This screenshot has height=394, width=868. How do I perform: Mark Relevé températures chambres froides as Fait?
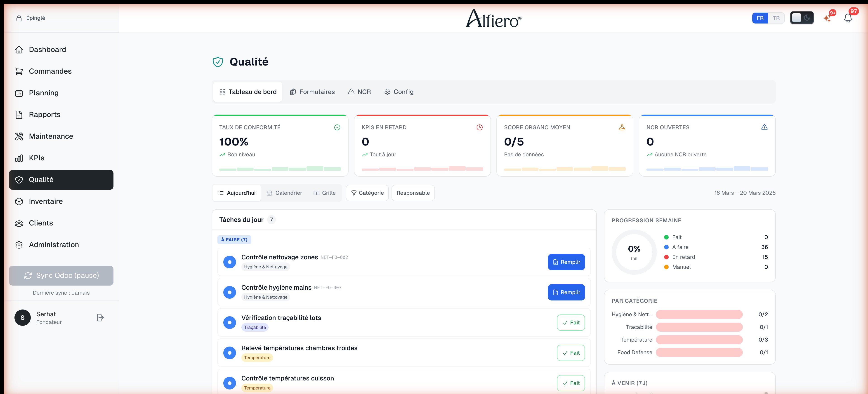[x=571, y=353]
